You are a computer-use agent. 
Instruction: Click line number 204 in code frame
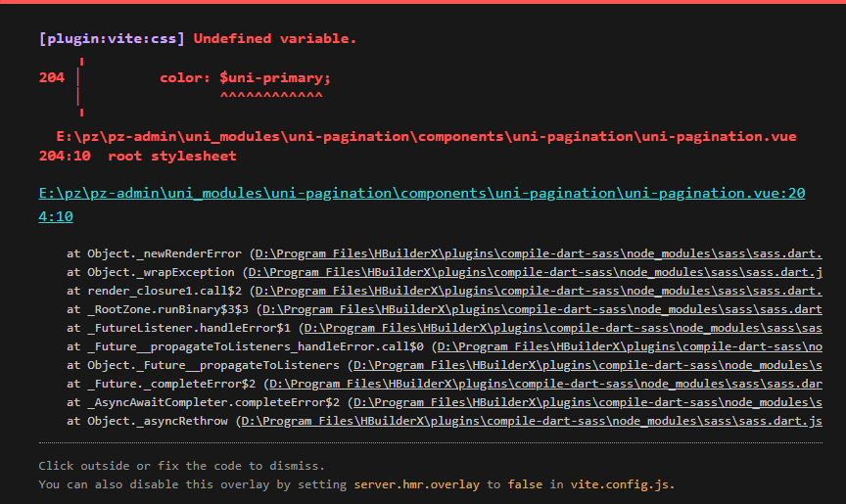(x=52, y=78)
